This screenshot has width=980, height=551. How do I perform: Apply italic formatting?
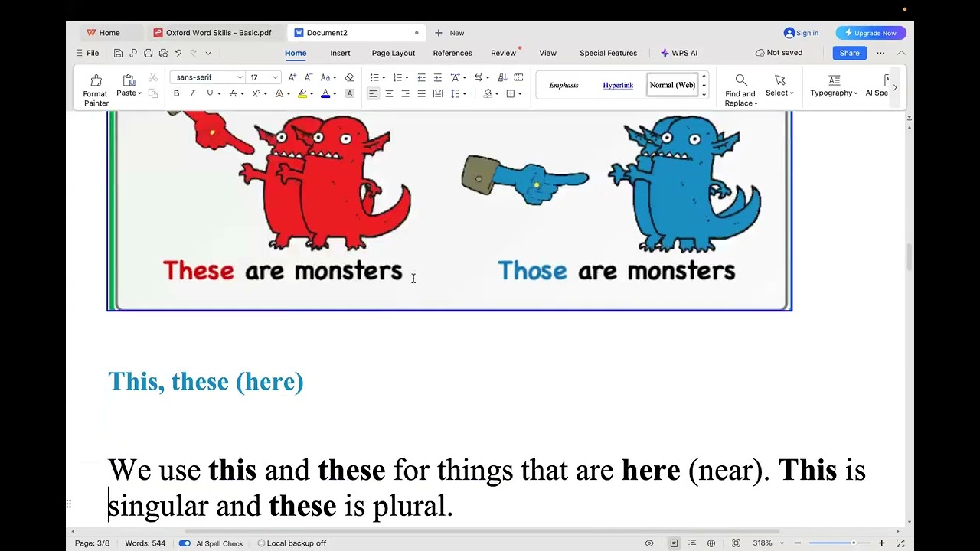(192, 93)
